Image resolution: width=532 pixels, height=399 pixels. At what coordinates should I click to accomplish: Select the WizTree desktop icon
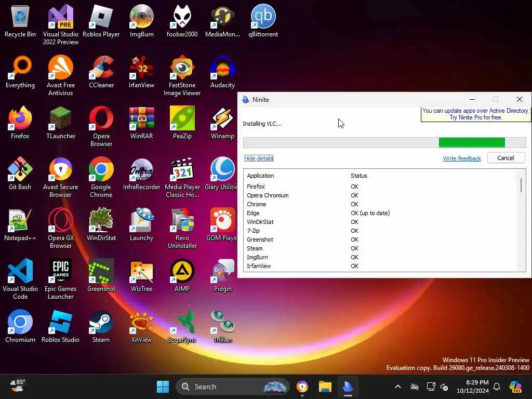[x=141, y=275]
